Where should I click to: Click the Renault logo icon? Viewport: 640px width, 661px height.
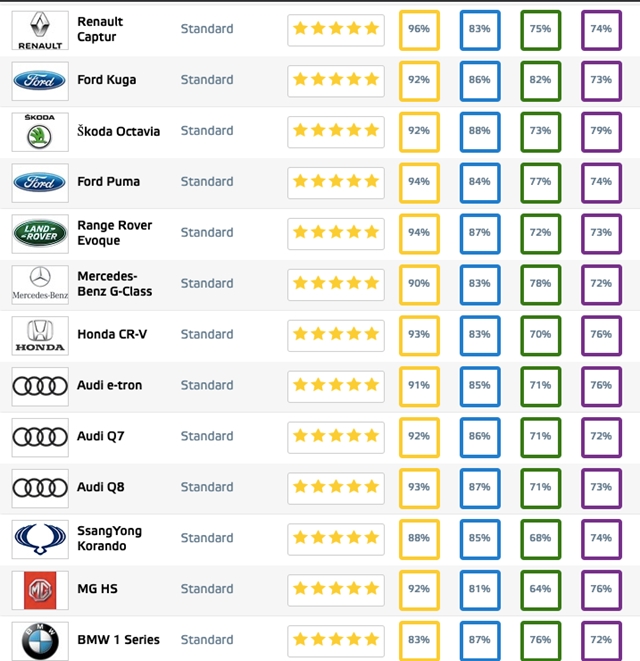pos(40,30)
